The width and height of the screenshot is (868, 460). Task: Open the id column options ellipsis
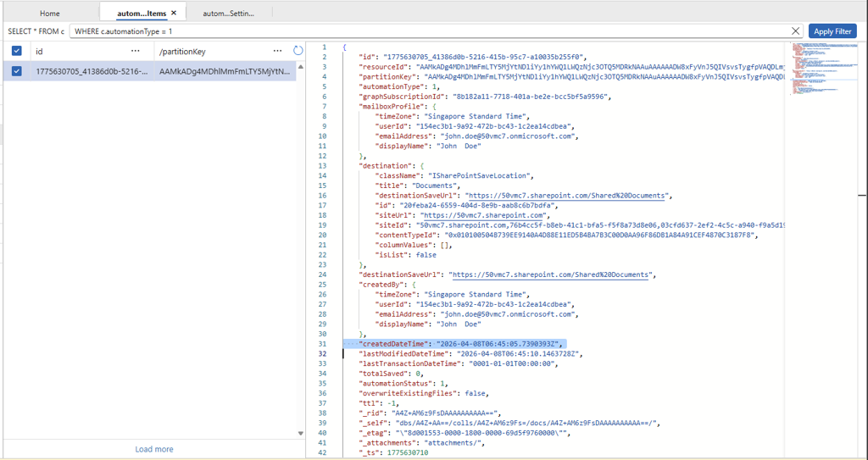[x=136, y=51]
